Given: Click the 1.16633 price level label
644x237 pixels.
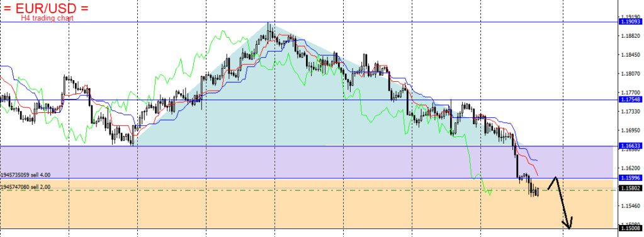Looking at the screenshot, I should tap(630, 146).
